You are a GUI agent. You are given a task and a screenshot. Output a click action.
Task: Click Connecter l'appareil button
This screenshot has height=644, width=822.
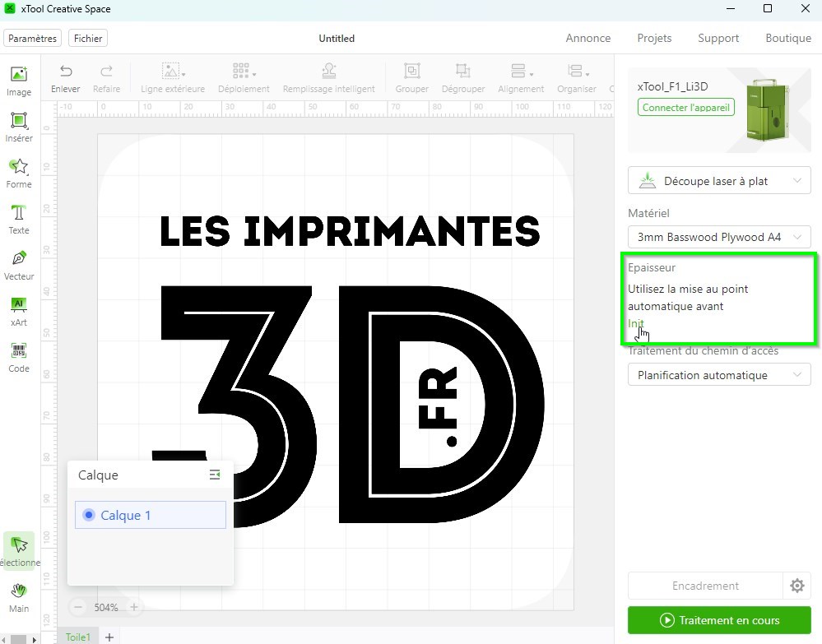point(685,108)
